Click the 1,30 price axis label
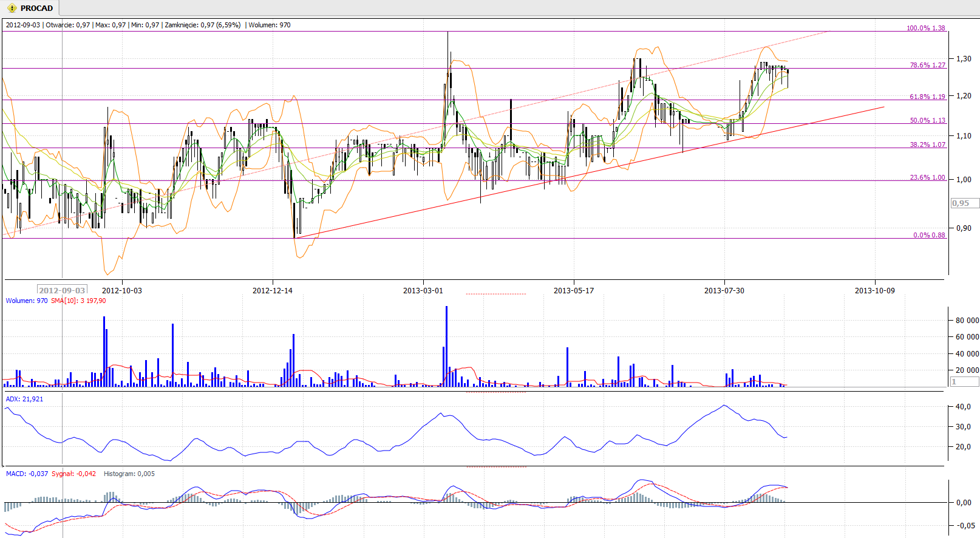Screen dimensions: 980x538 tap(964, 59)
